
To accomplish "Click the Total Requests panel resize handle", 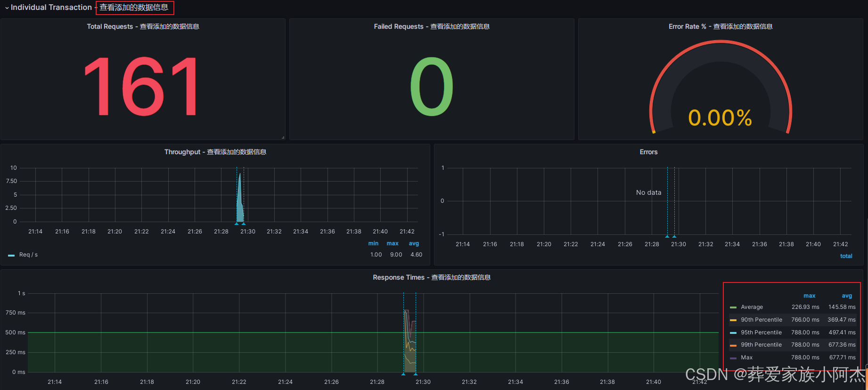I will point(283,137).
